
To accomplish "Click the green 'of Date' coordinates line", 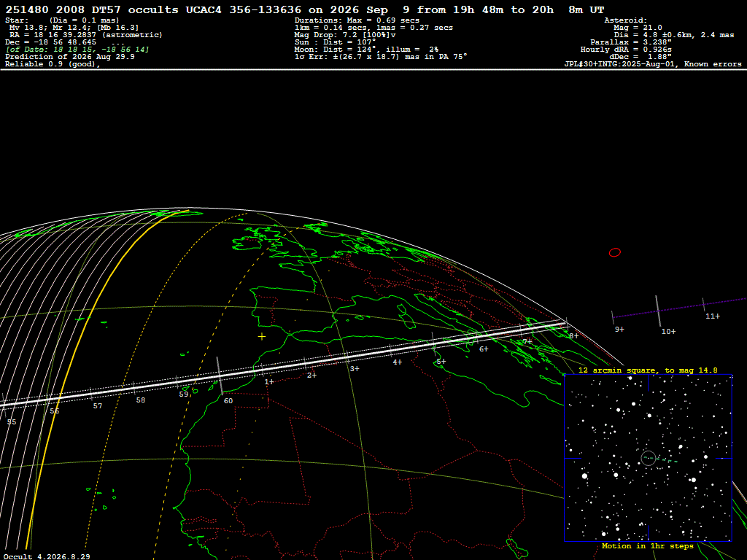I will (77, 50).
